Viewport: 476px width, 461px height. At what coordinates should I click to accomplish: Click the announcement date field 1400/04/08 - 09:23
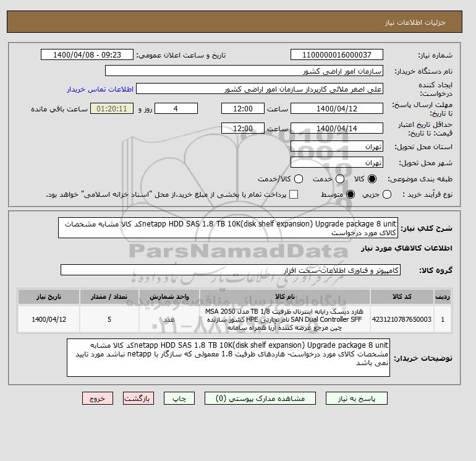[x=87, y=54]
